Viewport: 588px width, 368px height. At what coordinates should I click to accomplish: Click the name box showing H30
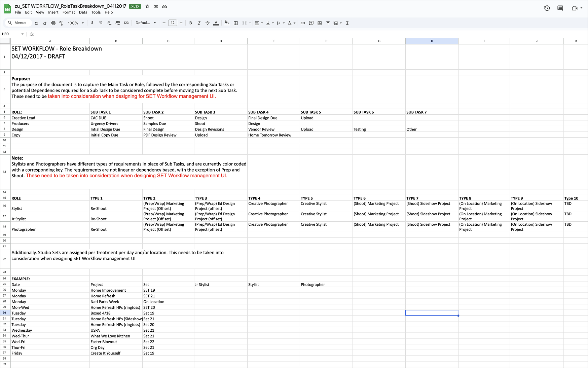tap(13, 34)
